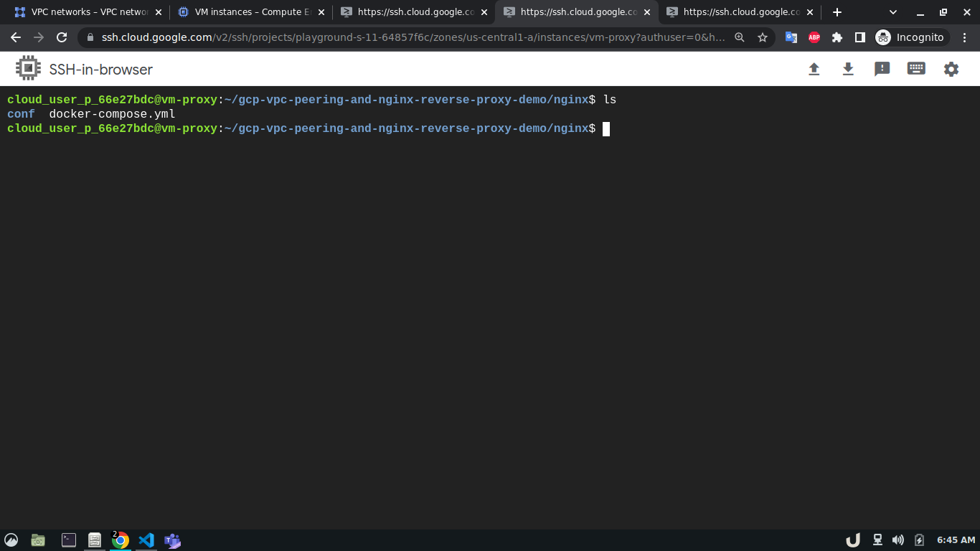Screen dimensions: 980x551
Task: Click the battery status tray icon
Action: click(x=920, y=540)
